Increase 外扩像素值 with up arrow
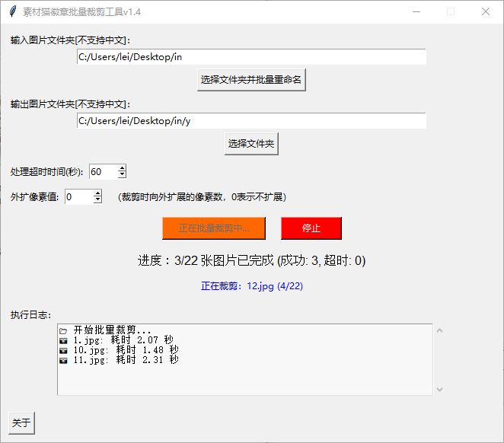The width and height of the screenshot is (504, 443). (x=97, y=193)
